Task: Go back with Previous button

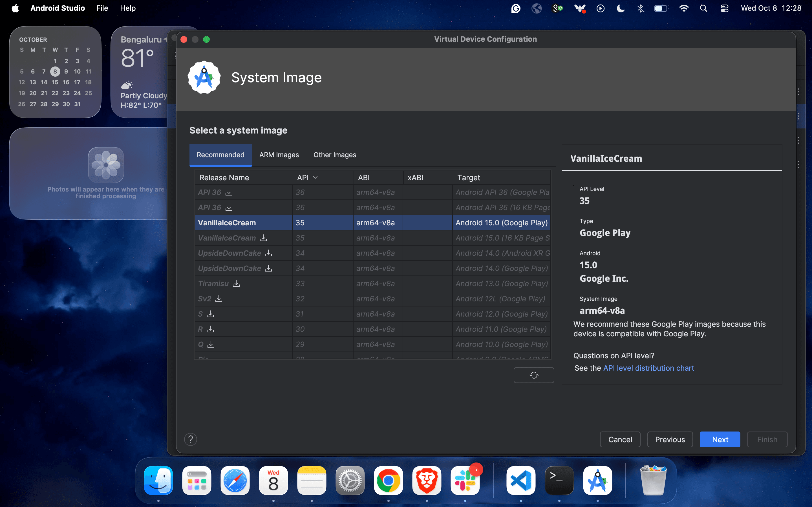Action: (670, 439)
